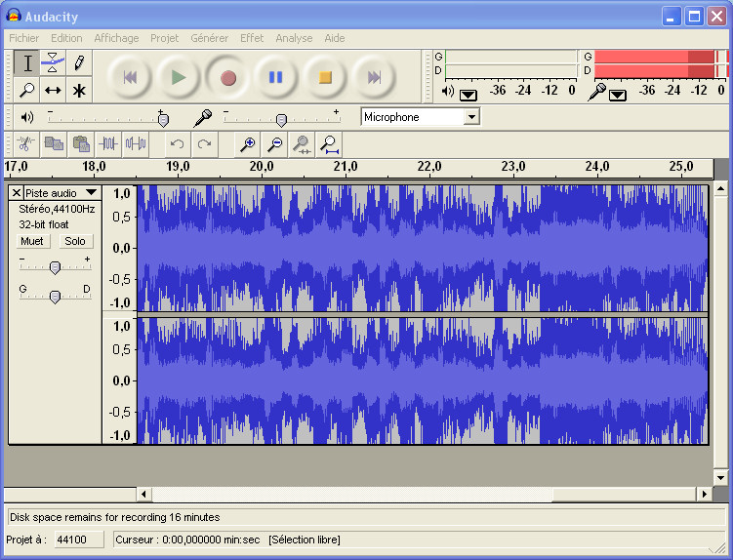Toggle the Solo button on track
Screen dimensions: 733x560
click(74, 241)
